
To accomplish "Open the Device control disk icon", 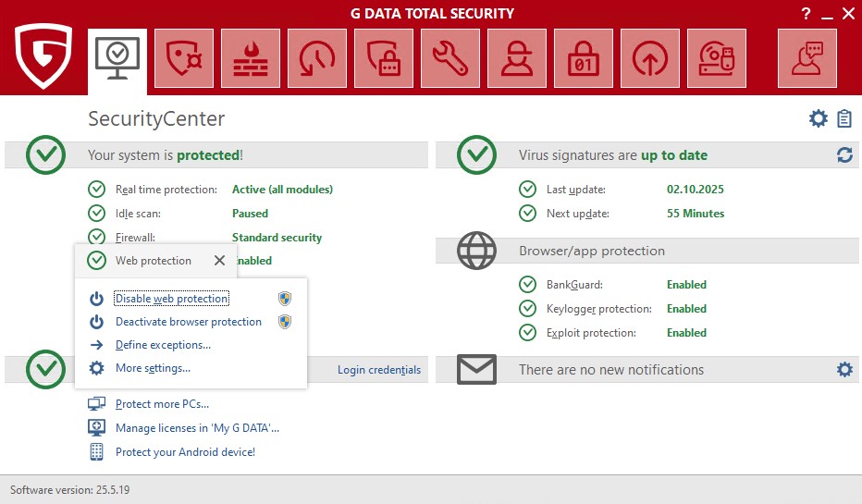I will click(x=717, y=58).
